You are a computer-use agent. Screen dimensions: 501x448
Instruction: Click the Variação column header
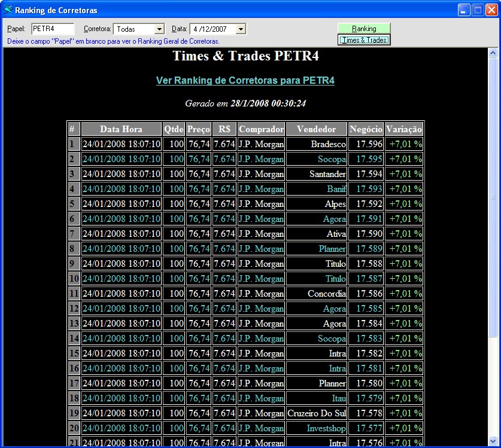pos(404,129)
